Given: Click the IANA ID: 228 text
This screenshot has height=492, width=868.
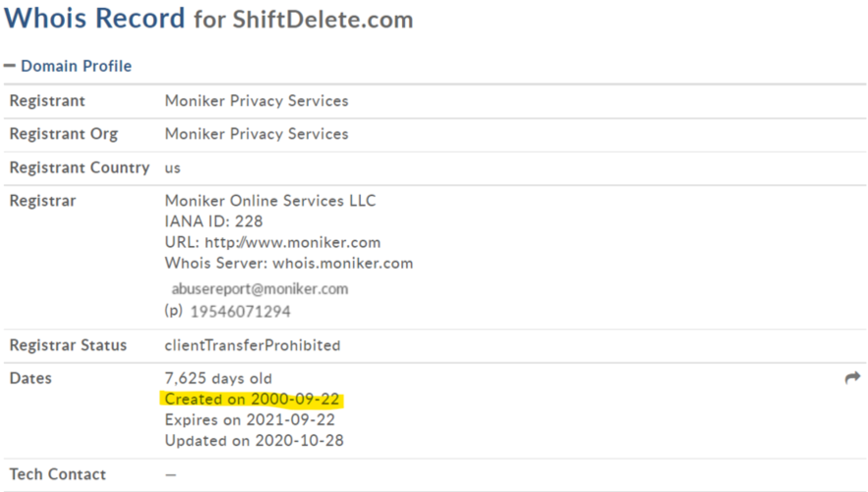Looking at the screenshot, I should point(213,221).
